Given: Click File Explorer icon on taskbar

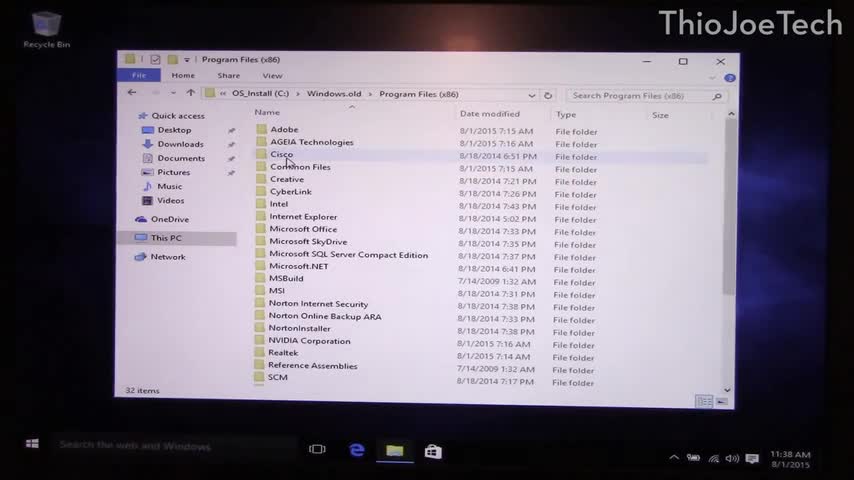Looking at the screenshot, I should (x=395, y=451).
